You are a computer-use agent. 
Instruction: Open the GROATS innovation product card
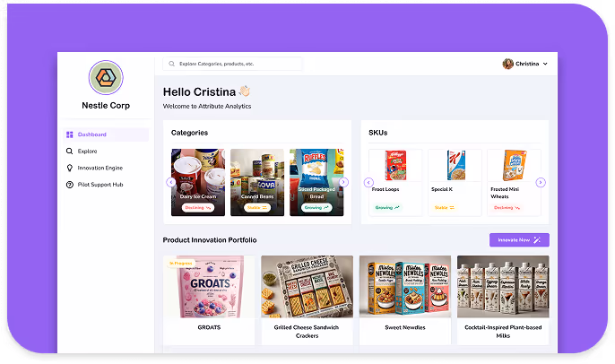coord(209,300)
